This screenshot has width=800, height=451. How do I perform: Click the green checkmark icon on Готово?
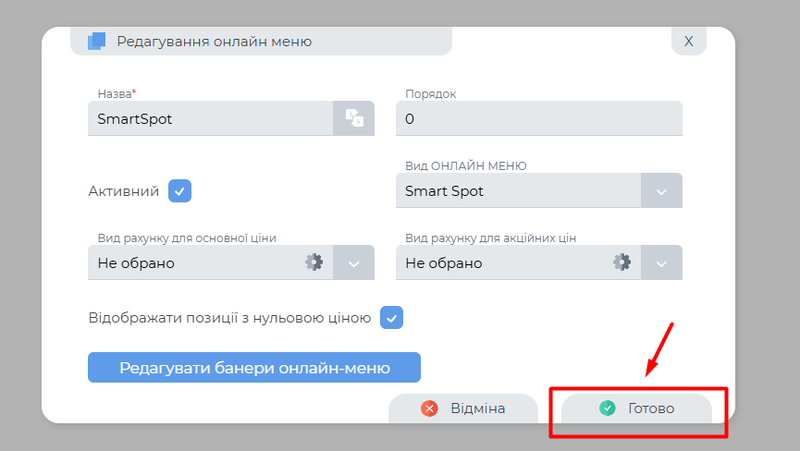click(x=607, y=408)
